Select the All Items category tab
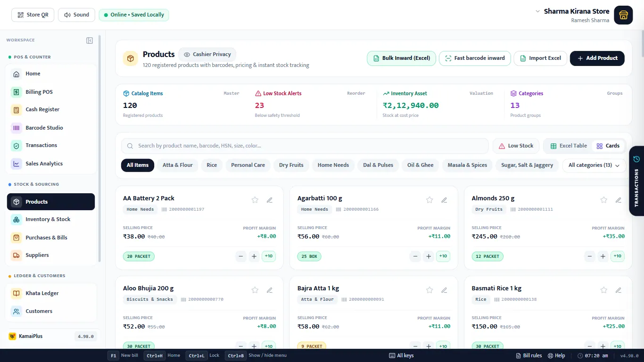This screenshot has width=644, height=362. coord(138,165)
